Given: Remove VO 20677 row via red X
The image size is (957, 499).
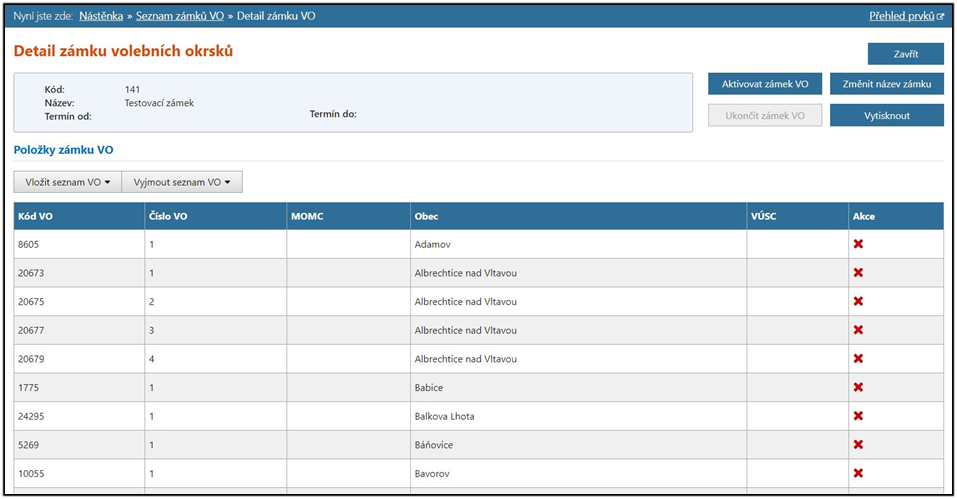Looking at the screenshot, I should (858, 330).
